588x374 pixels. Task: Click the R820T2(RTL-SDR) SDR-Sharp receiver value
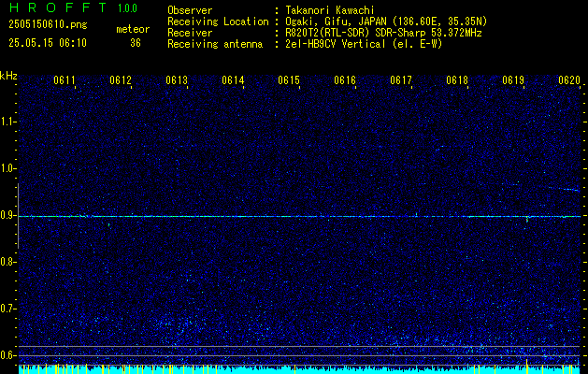click(x=383, y=33)
